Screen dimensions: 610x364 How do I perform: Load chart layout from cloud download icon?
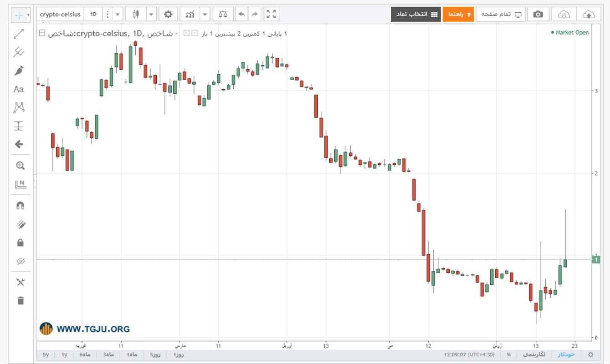coord(564,14)
